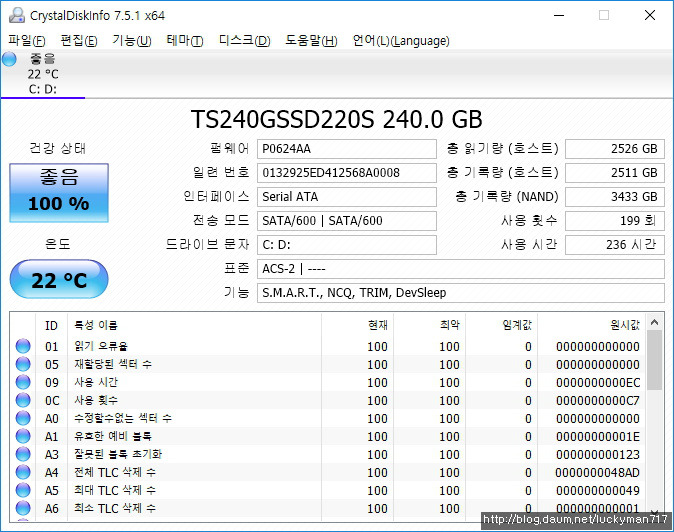674x532 pixels.
Task: Click the 특성 이름 column header
Action: pos(194,325)
